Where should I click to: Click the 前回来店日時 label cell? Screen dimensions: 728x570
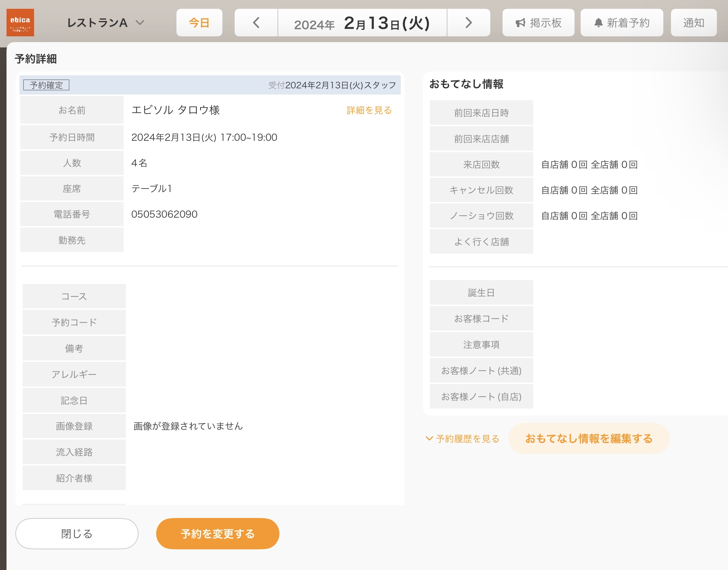[x=482, y=113]
